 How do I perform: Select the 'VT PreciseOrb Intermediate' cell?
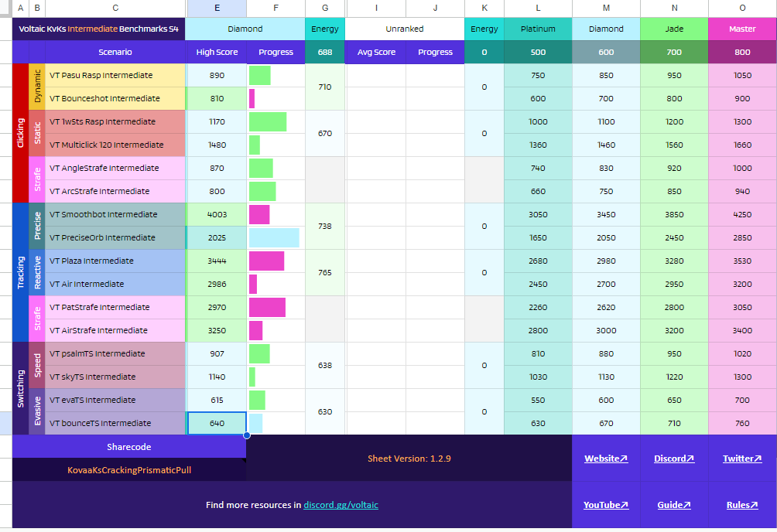(x=115, y=237)
